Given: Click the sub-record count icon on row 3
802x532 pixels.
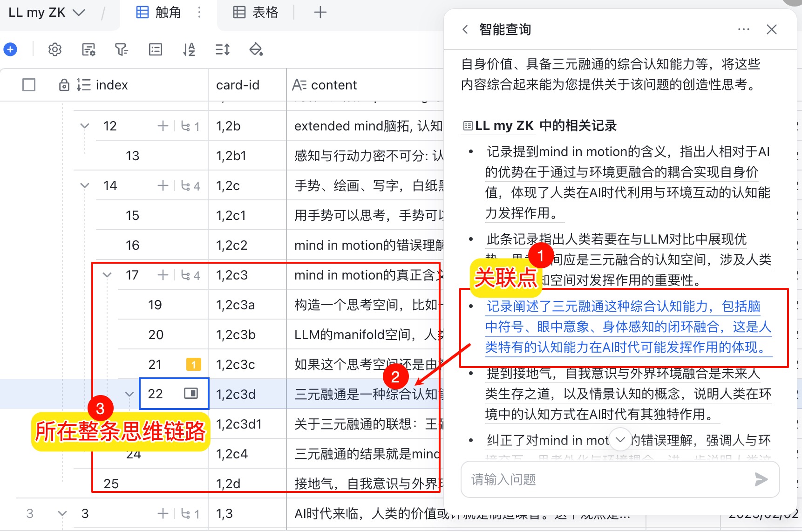Looking at the screenshot, I should click(x=190, y=514).
